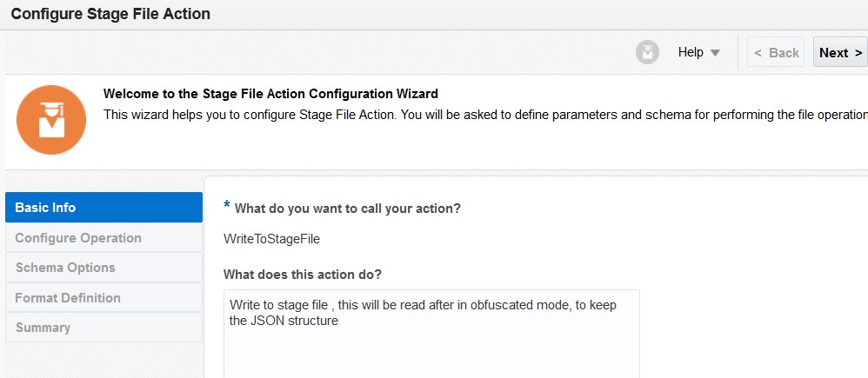This screenshot has width=868, height=378.
Task: Click the 'What do you want to call your action?' label
Action: [347, 209]
